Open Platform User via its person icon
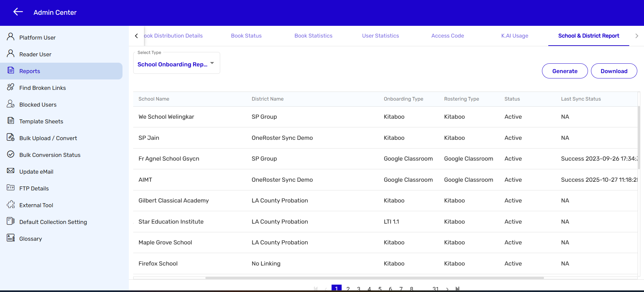 (11, 37)
